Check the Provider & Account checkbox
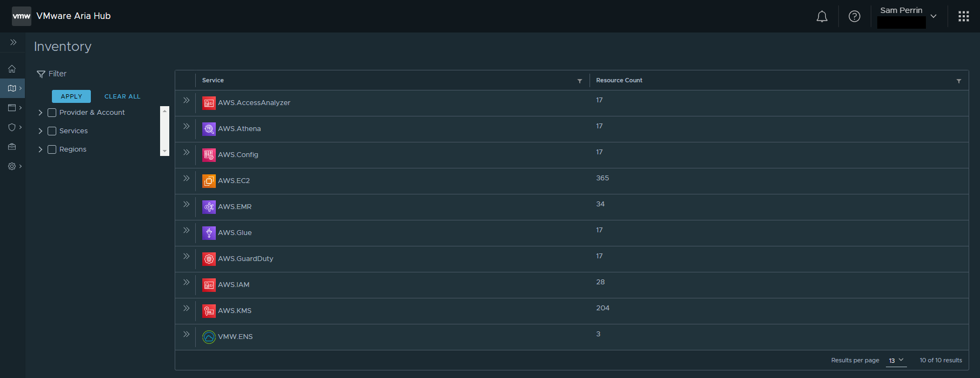The width and height of the screenshot is (980, 378). pos(52,113)
